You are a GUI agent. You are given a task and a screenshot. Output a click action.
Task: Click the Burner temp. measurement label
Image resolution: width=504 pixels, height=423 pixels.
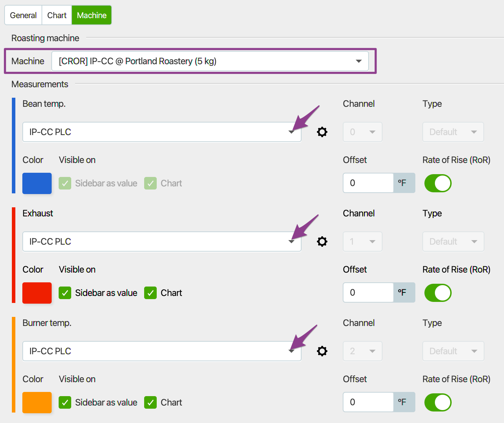click(x=47, y=323)
